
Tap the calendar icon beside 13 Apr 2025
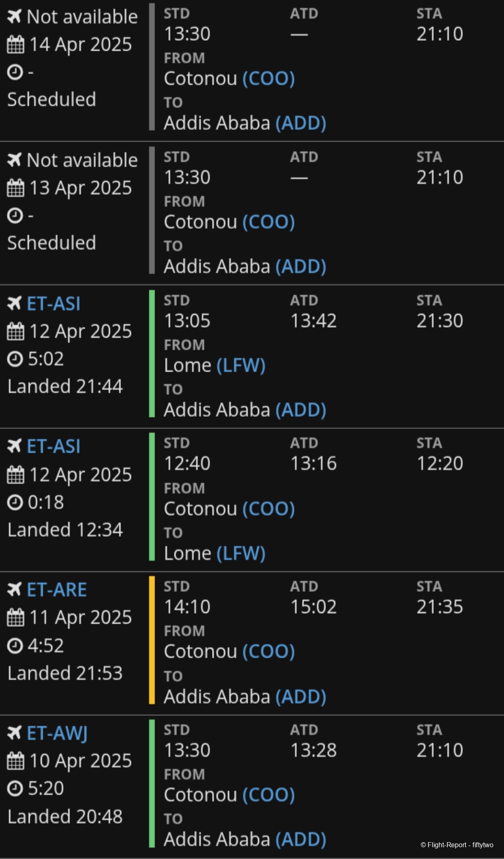click(x=16, y=188)
